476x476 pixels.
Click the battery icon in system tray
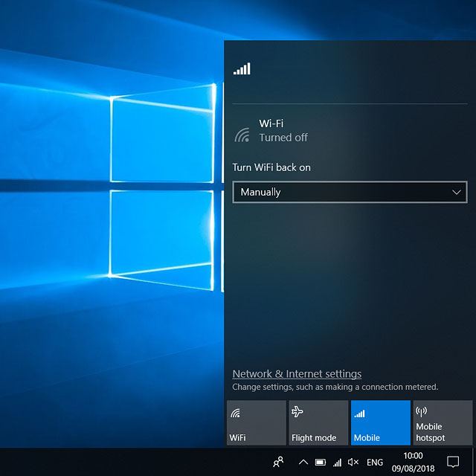[320, 462]
